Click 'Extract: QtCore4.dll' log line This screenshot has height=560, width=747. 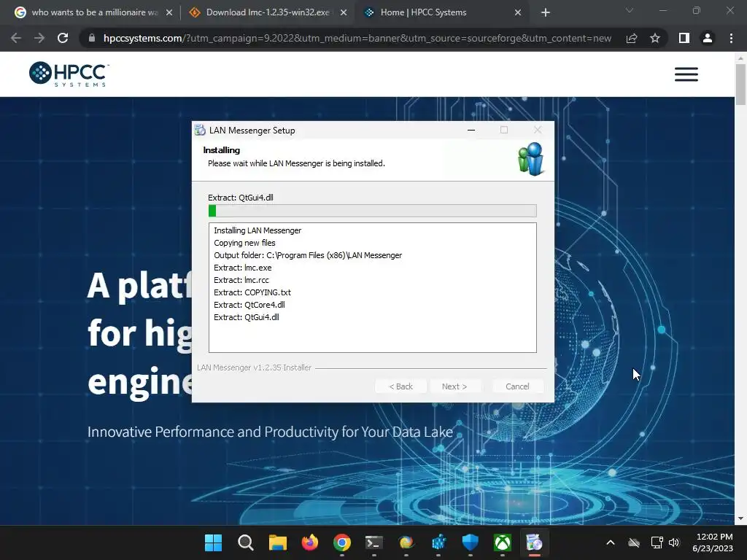[249, 305]
